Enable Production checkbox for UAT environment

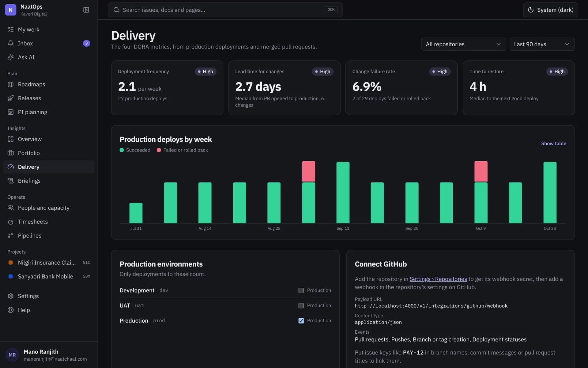[x=301, y=305]
